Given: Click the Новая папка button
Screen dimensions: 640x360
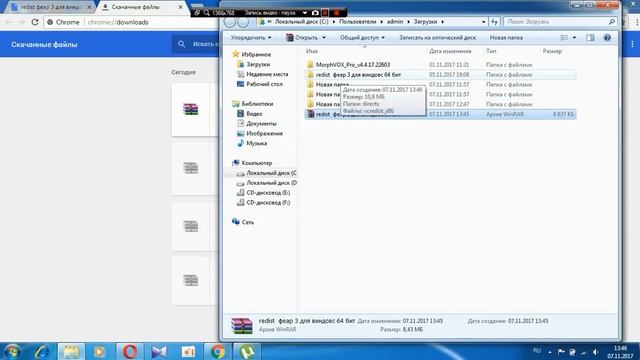Looking at the screenshot, I should (506, 38).
